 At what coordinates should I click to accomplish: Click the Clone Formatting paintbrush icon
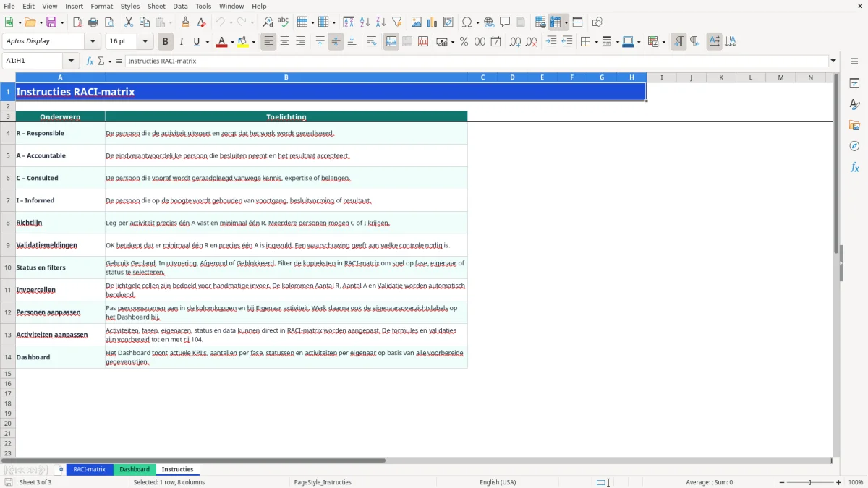tap(186, 22)
